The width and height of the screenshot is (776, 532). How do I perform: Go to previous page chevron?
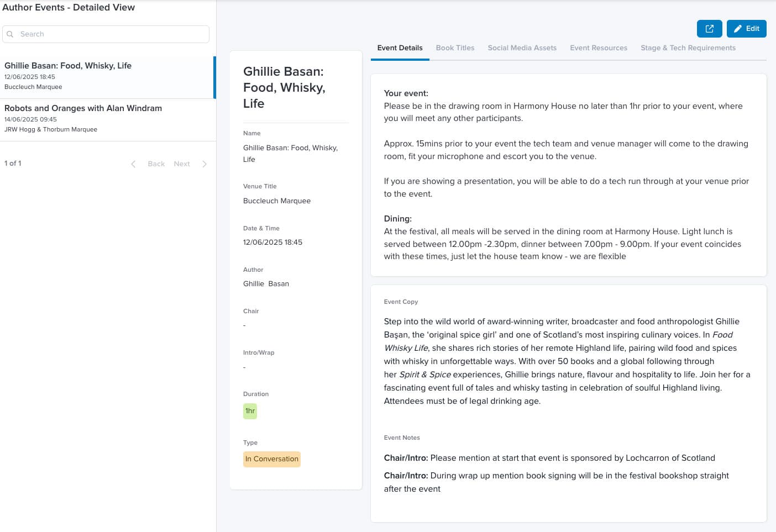coord(133,164)
